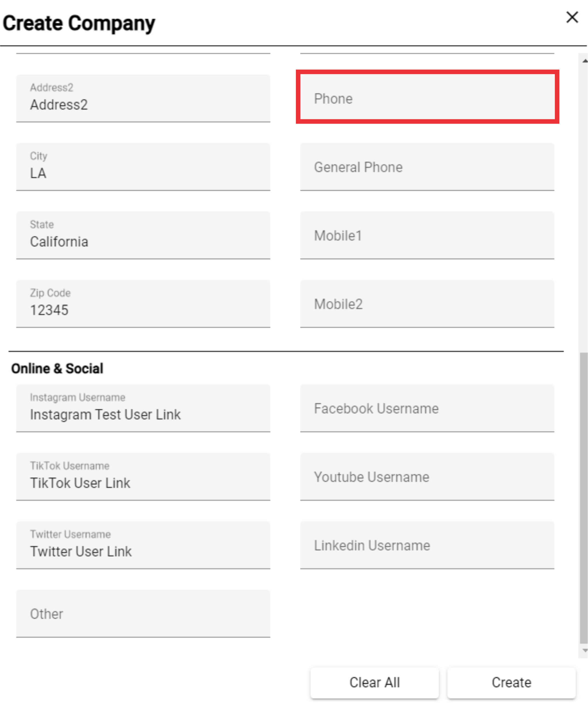Screen dimensions: 588x707
Task: Focus the Facebook Username field
Action: (427, 408)
